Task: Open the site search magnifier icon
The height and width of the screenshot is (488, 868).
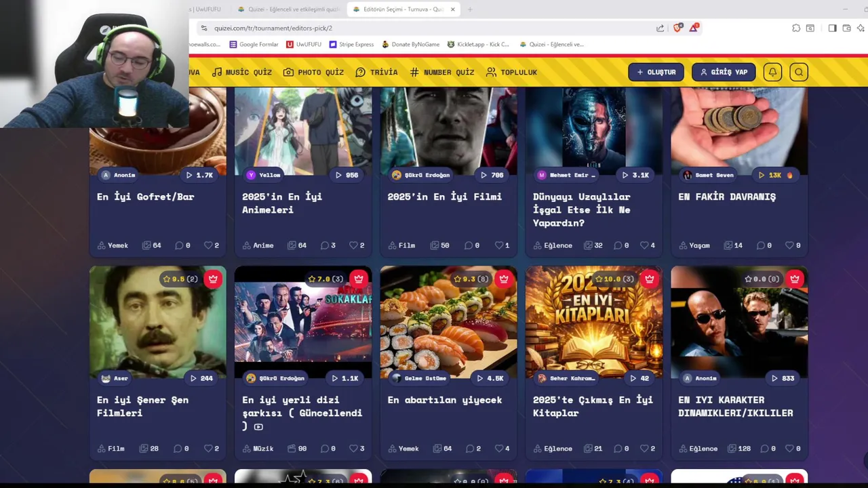Action: coord(799,72)
